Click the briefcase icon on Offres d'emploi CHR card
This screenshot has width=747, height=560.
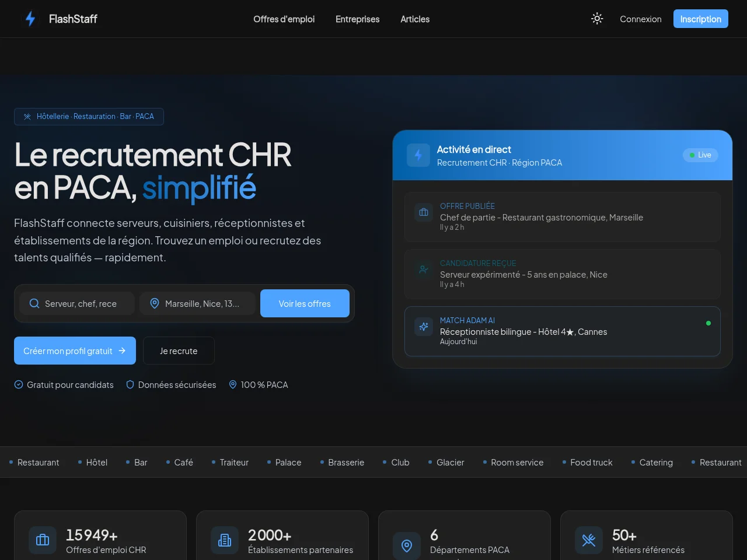pos(43,540)
